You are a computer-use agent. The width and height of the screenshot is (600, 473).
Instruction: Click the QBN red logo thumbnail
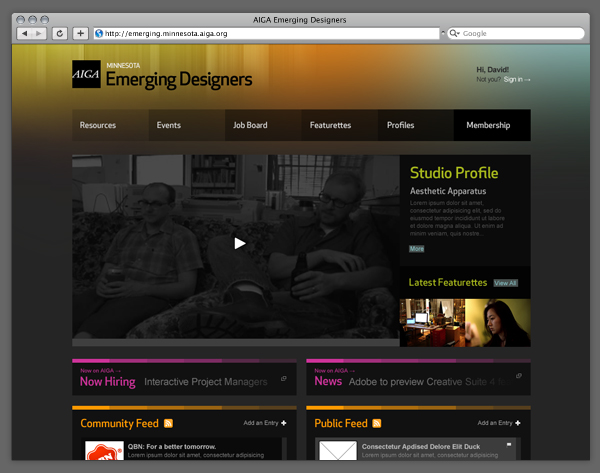click(104, 451)
